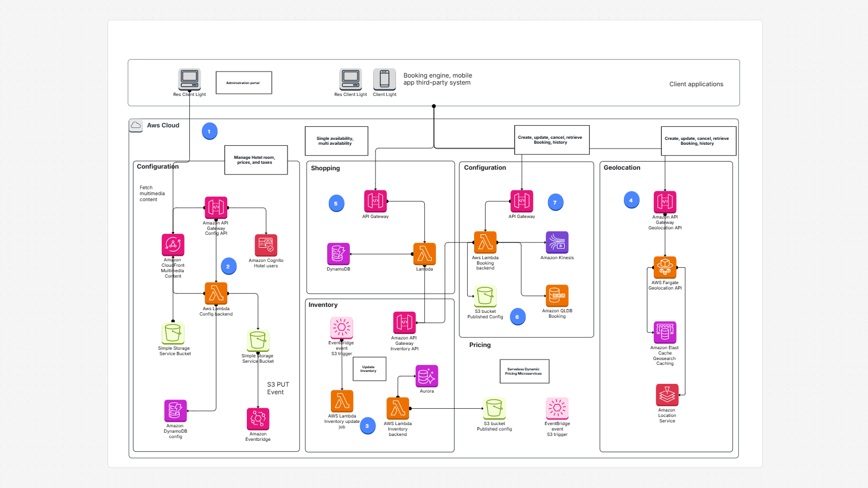Click the AWS Lambda Booking backend icon
The width and height of the screenshot is (868, 488).
pos(484,243)
